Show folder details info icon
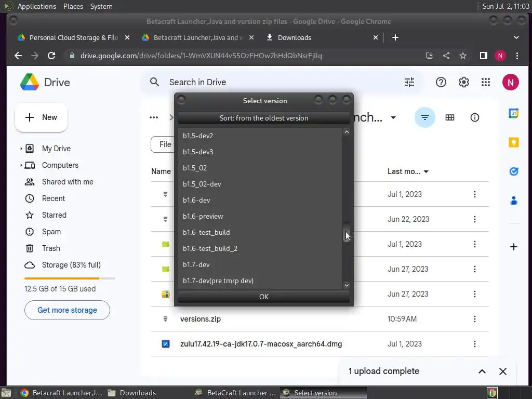This screenshot has height=399, width=532. coord(474,117)
